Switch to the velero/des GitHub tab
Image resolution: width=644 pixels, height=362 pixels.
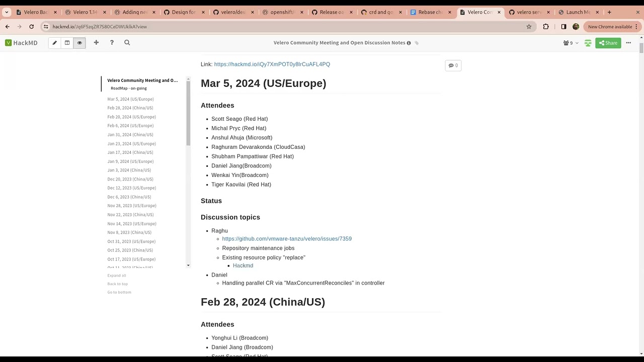[x=233, y=12]
